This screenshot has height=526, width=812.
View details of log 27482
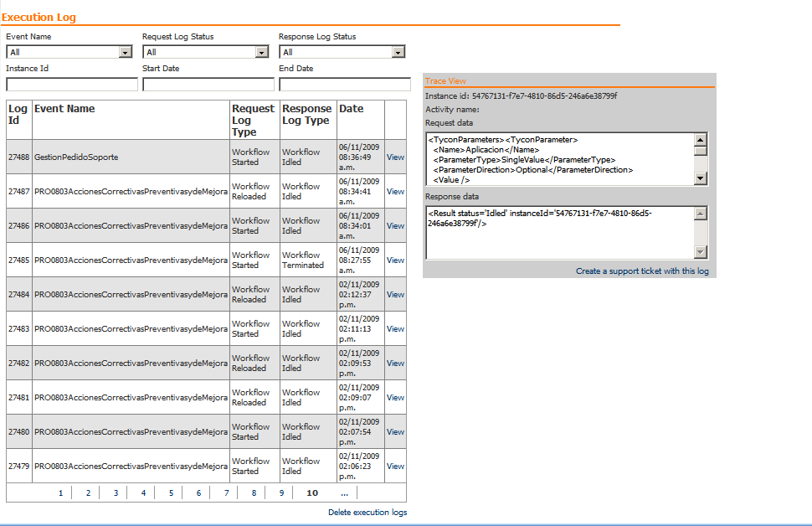coord(395,364)
